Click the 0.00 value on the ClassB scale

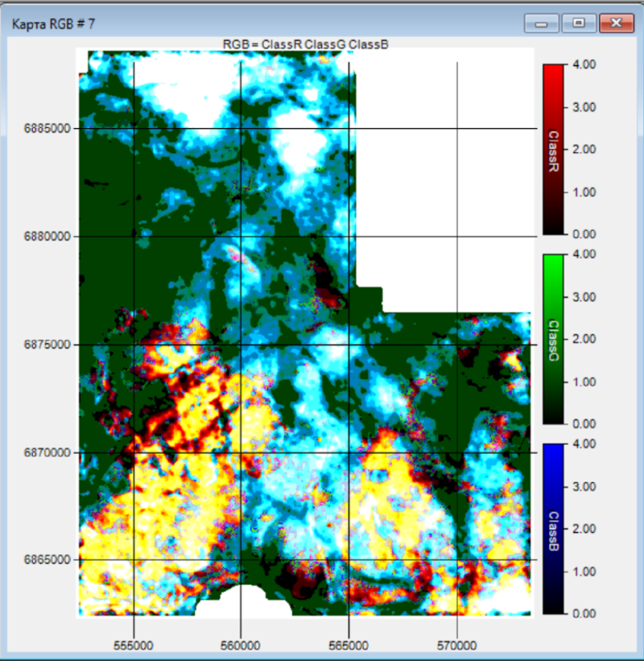point(584,613)
